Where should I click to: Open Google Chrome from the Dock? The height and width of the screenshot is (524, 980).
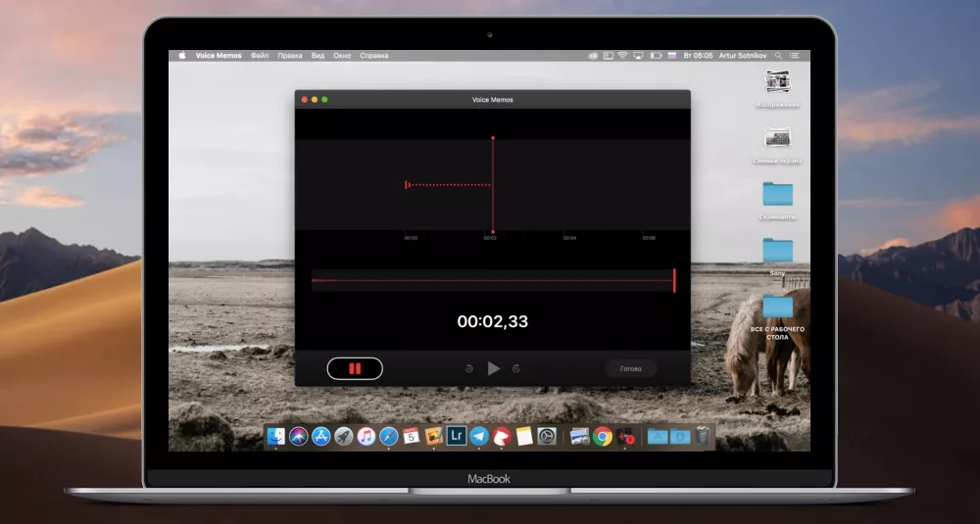coord(603,436)
